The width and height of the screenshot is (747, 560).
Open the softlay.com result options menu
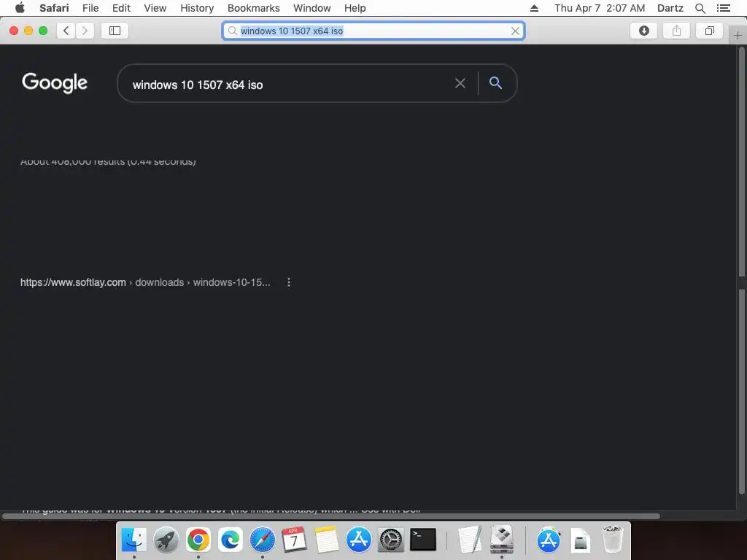click(x=289, y=282)
